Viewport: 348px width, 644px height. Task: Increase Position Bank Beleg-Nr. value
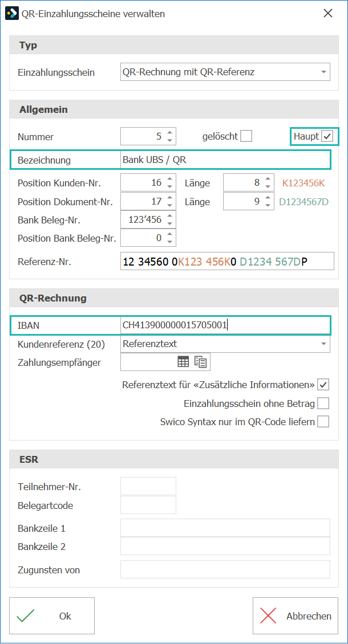point(171,234)
